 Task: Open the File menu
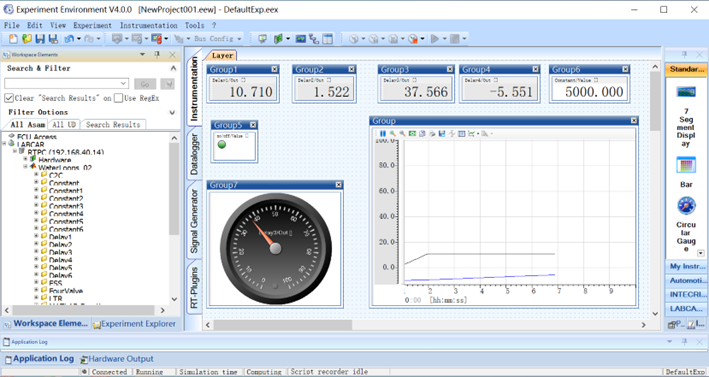[12, 25]
